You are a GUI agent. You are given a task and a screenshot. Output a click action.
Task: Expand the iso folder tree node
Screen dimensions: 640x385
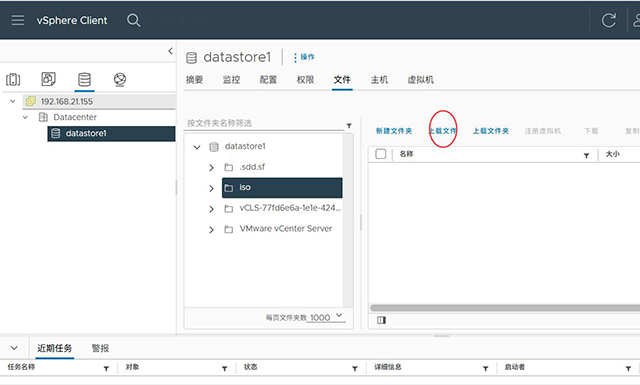coord(211,188)
